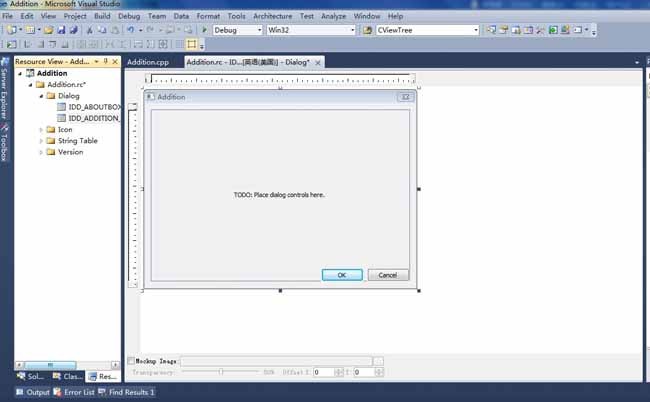This screenshot has width=650, height=402.
Task: Click the Undo arrow icon
Action: 131,30
